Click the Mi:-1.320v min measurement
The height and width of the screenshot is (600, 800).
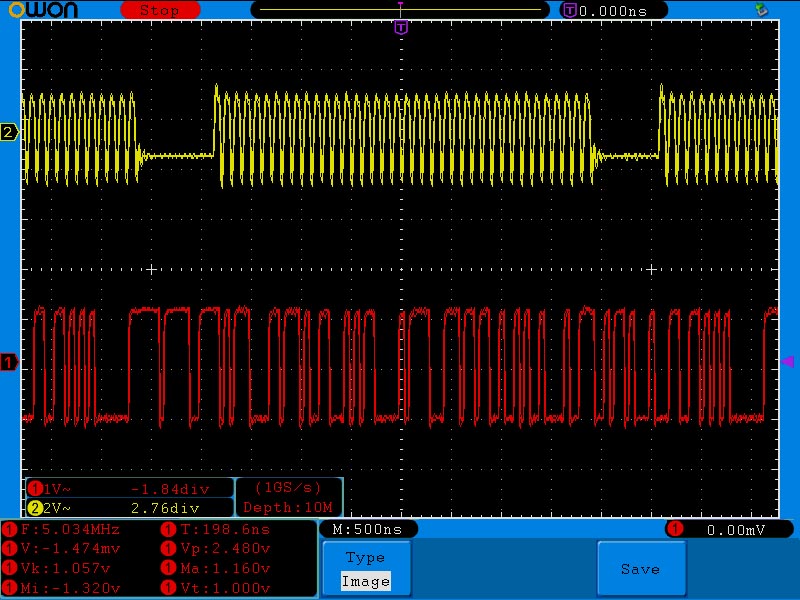[x=70, y=588]
